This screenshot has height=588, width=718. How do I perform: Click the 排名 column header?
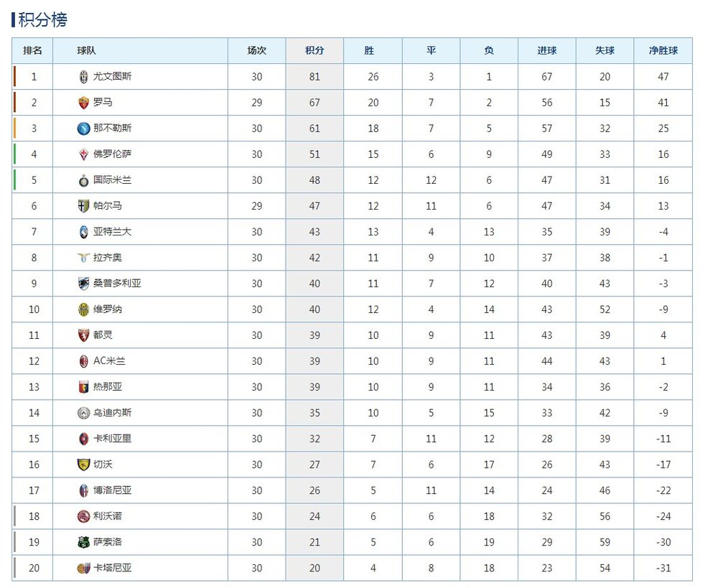tap(32, 50)
